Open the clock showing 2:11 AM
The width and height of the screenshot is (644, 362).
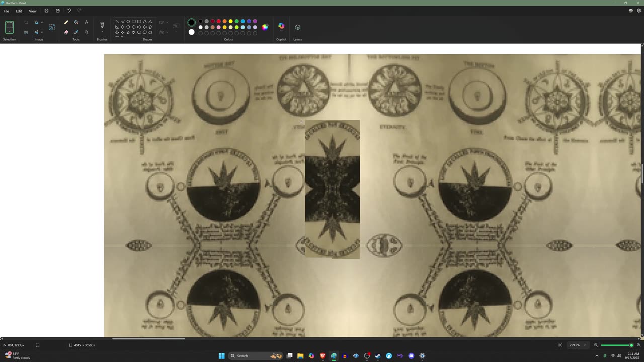tap(633, 356)
